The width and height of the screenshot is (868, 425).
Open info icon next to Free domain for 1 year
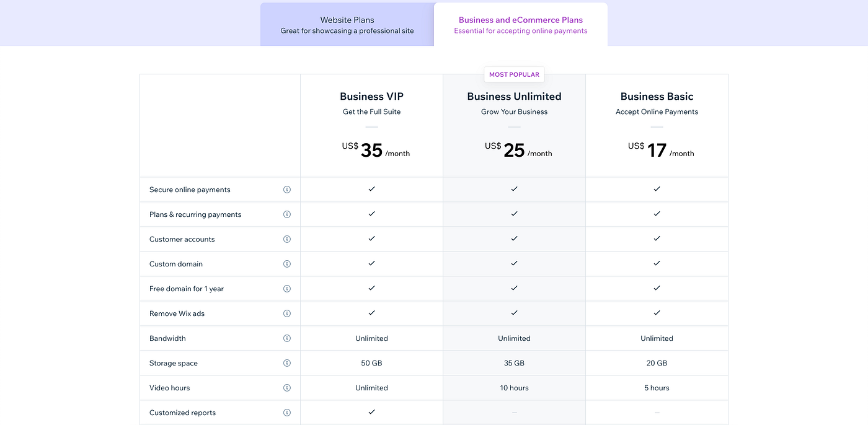click(287, 289)
